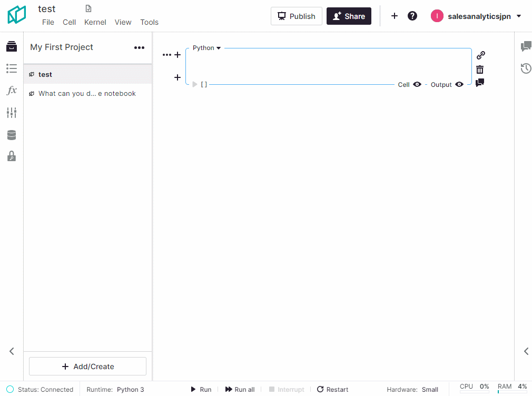Open the Python cell language dropdown
532x396 pixels.
pyautogui.click(x=206, y=48)
